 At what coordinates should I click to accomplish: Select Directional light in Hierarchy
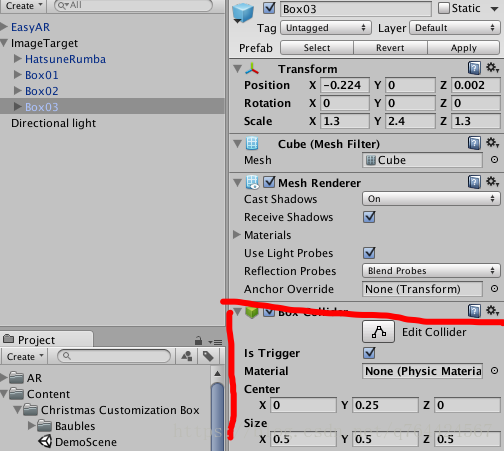53,123
